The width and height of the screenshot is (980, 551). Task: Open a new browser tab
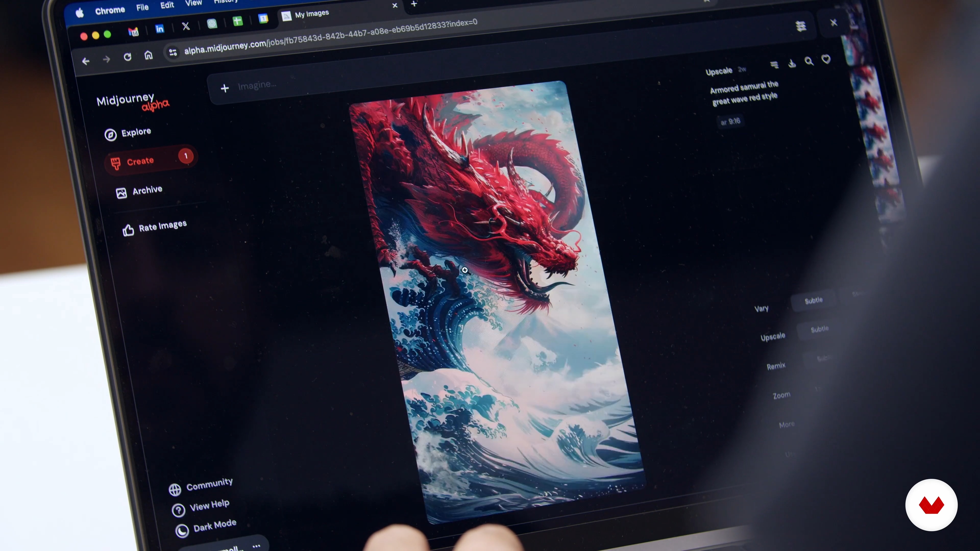pos(414,4)
